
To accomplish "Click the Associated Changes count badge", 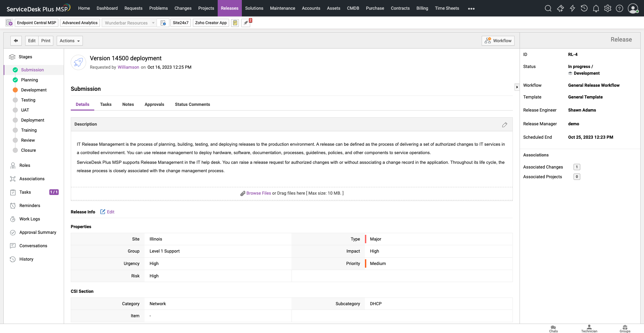I will (x=577, y=167).
